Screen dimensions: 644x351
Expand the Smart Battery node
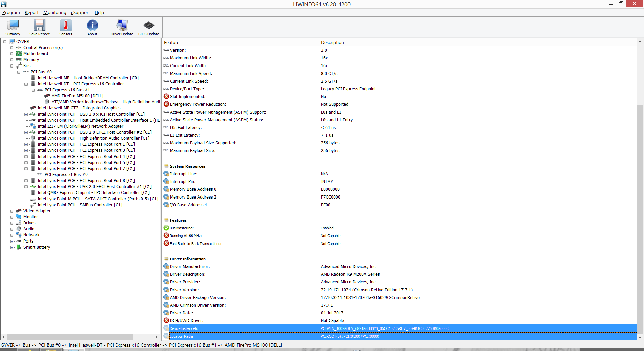(12, 247)
